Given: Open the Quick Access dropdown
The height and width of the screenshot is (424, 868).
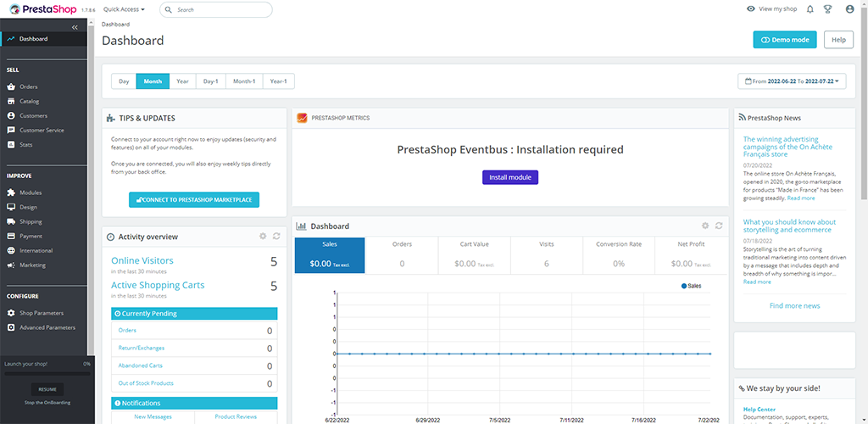Looking at the screenshot, I should 124,9.
